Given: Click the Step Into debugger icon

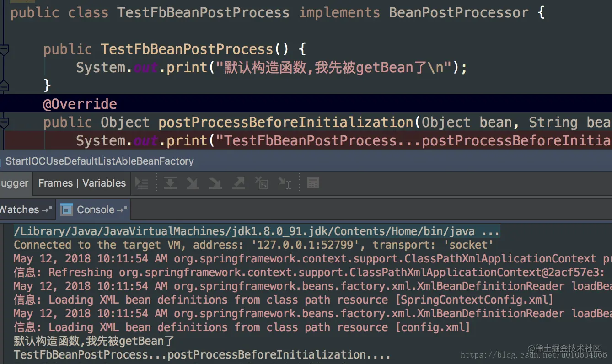Looking at the screenshot, I should coord(193,183).
